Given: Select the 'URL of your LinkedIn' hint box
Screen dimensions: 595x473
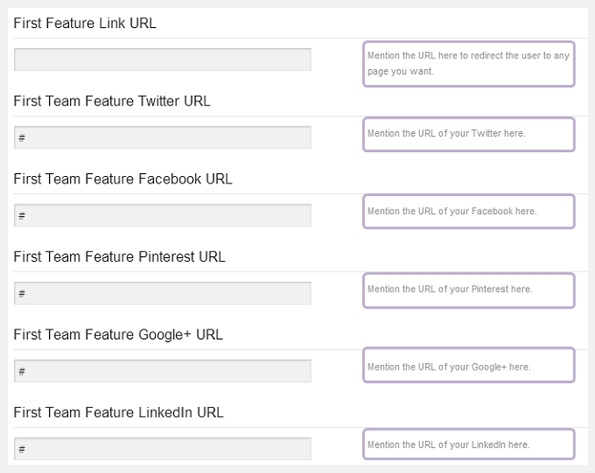Looking at the screenshot, I should (469, 444).
